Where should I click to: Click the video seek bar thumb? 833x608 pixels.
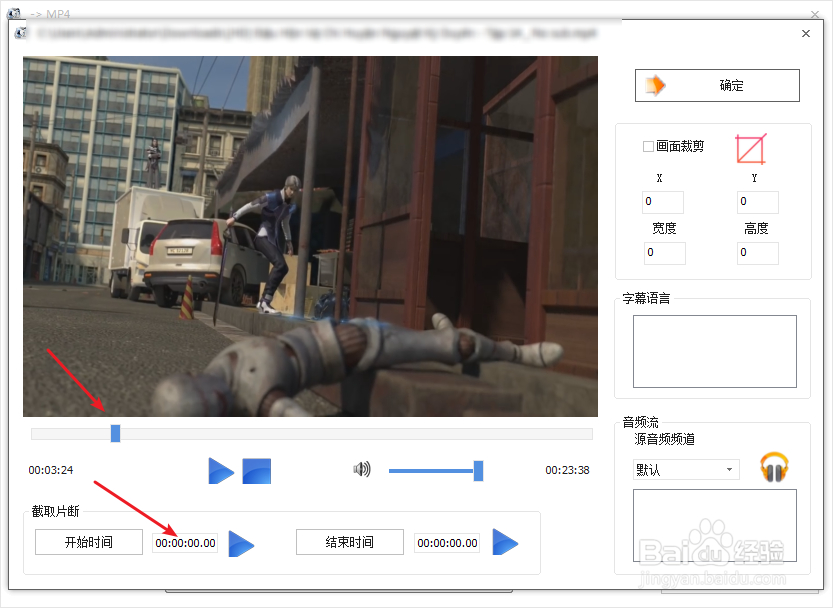coord(115,433)
